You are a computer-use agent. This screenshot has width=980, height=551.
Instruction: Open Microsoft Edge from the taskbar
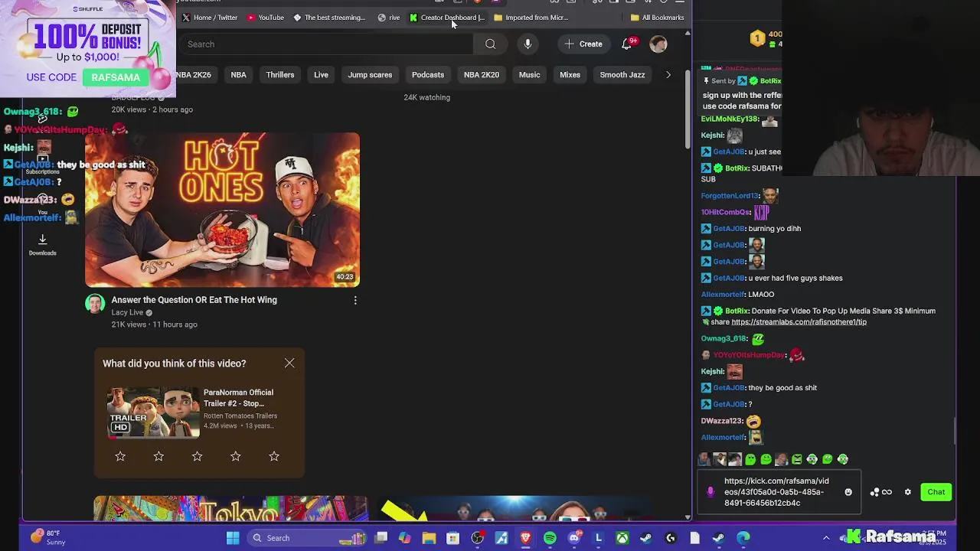point(743,538)
